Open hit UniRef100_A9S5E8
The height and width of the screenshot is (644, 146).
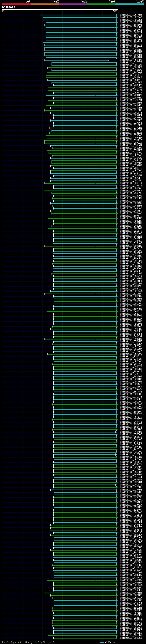coord(131,20)
